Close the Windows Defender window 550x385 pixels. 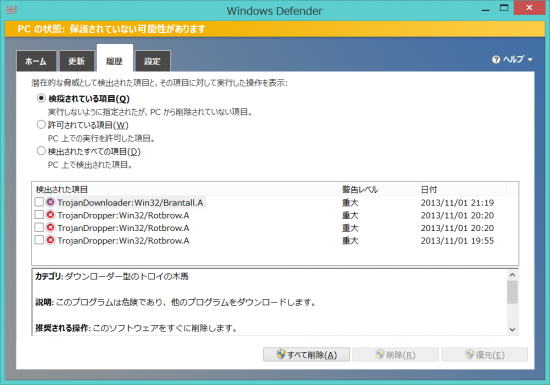click(529, 8)
